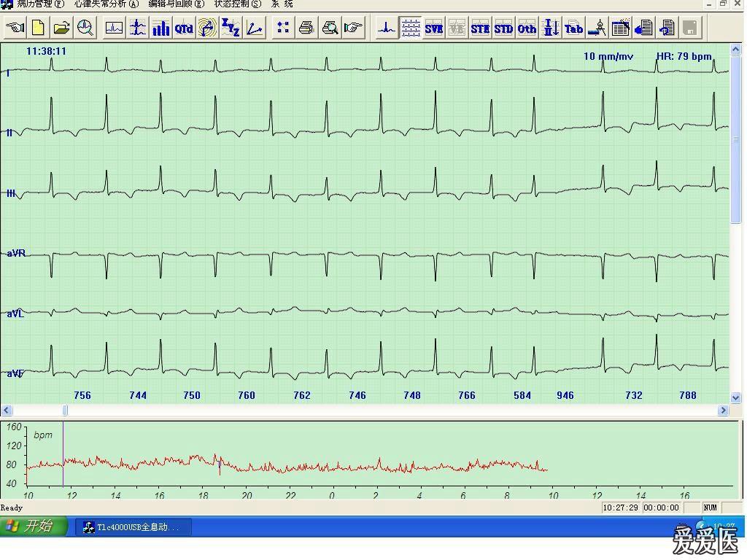
Task: Open the histogram bar chart tool
Action: 160,28
